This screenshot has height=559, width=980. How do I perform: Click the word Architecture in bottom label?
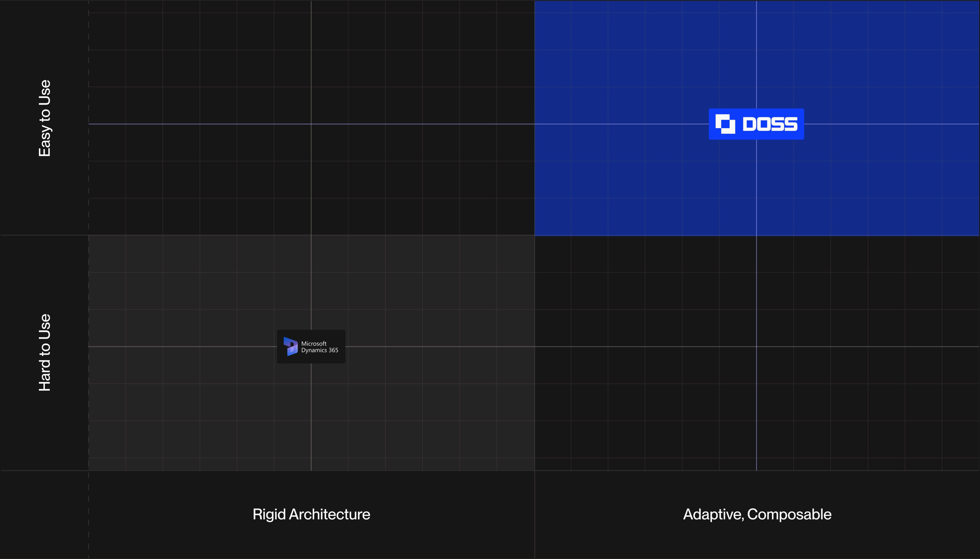[x=330, y=515]
